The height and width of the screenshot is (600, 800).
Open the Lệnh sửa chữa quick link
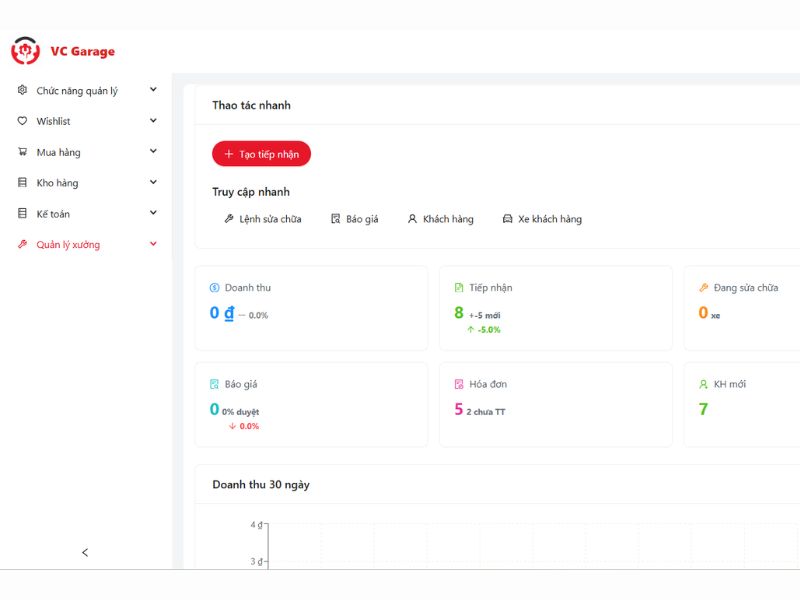(262, 219)
